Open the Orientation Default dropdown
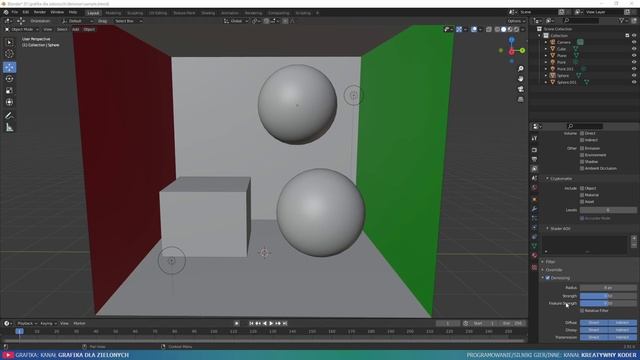 pyautogui.click(x=77, y=21)
